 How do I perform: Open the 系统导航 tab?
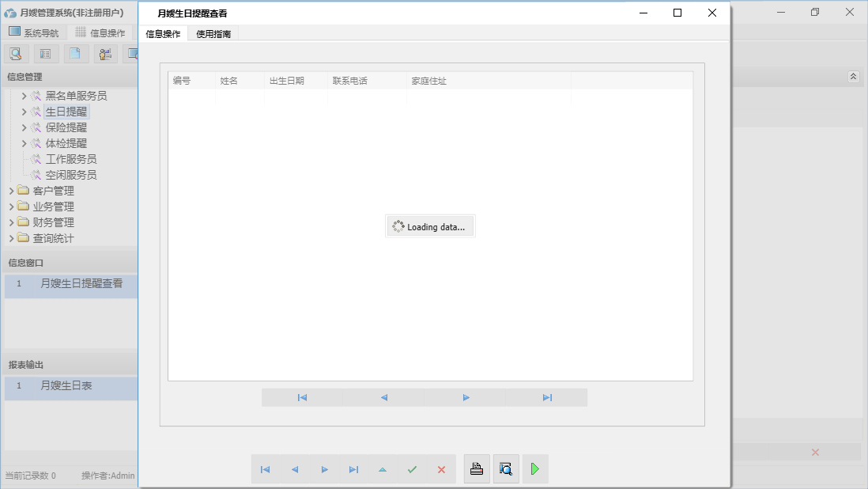[x=33, y=32]
